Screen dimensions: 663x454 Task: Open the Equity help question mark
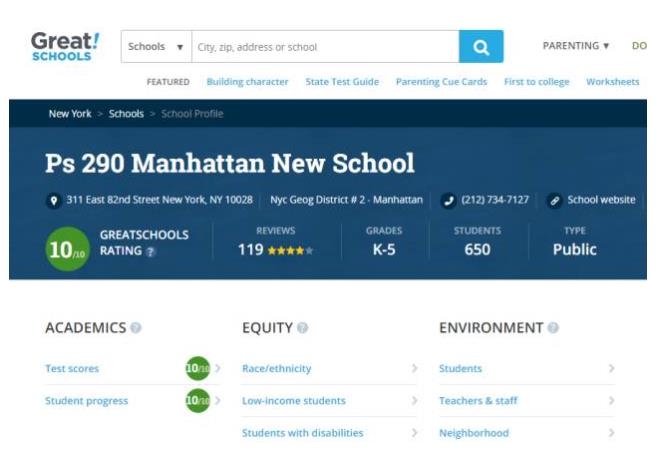302,328
